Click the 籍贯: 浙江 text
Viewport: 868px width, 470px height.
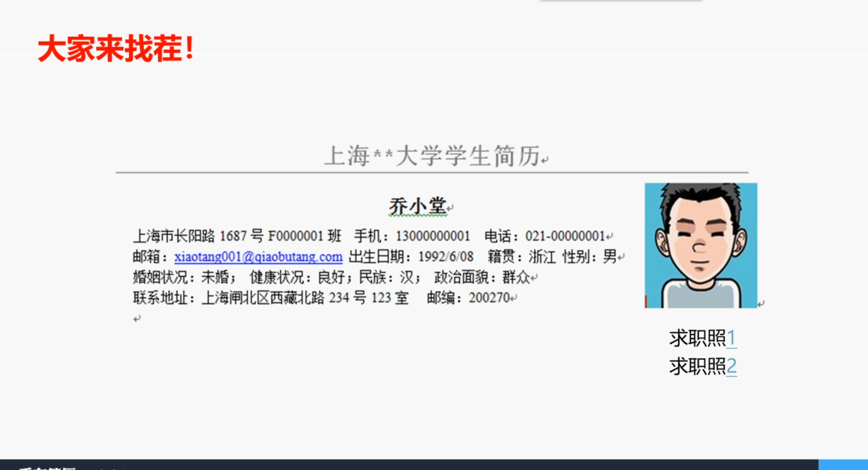[521, 257]
